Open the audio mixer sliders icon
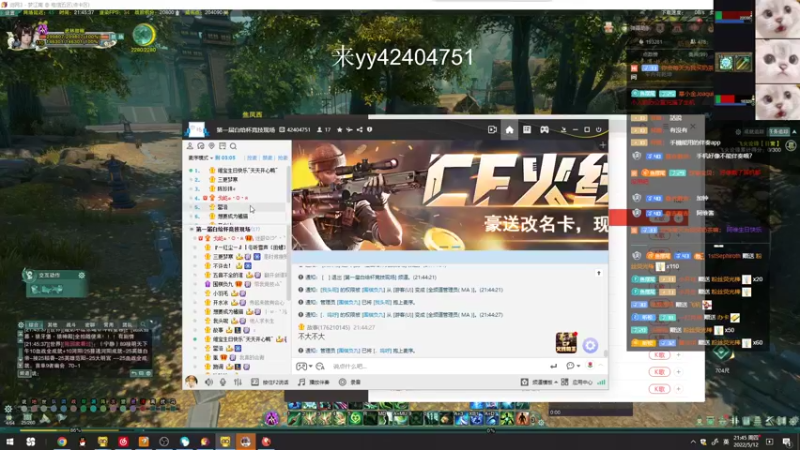This screenshot has height=450, width=800. coord(237,382)
